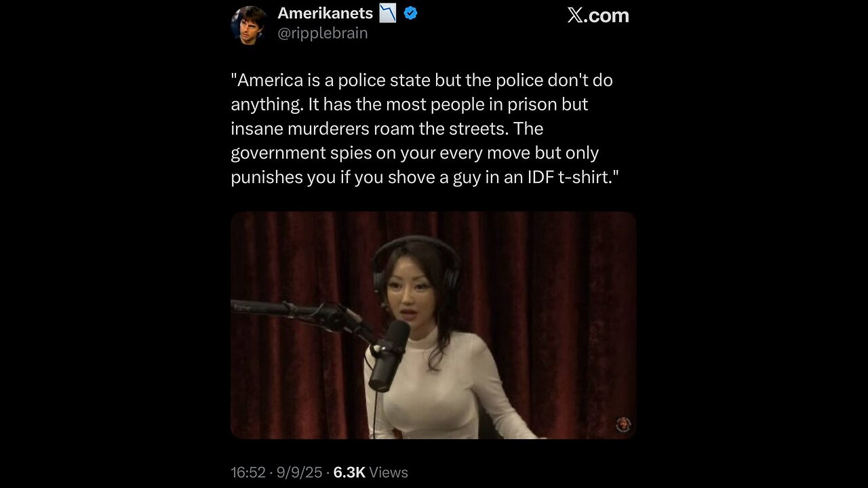Click the 16:52 post time

click(248, 472)
